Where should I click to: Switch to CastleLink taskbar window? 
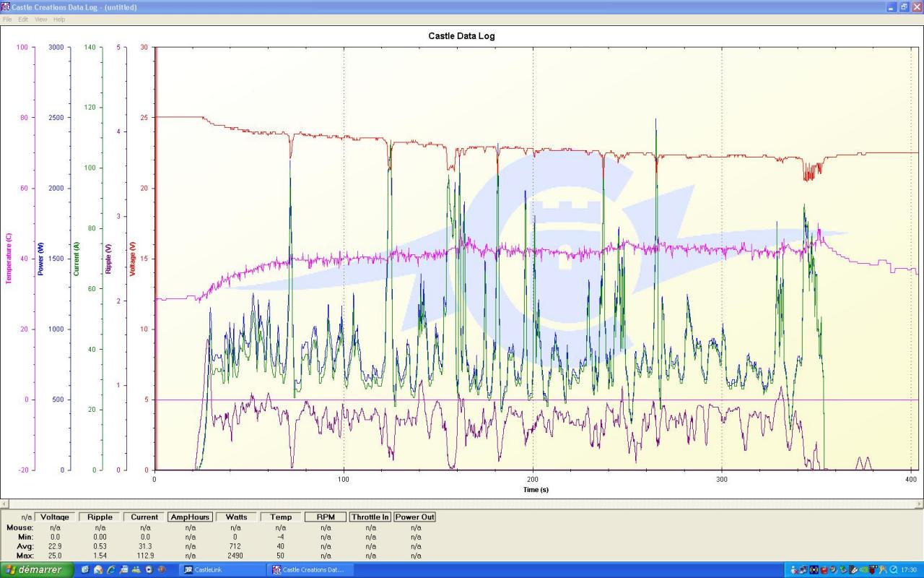click(x=222, y=569)
